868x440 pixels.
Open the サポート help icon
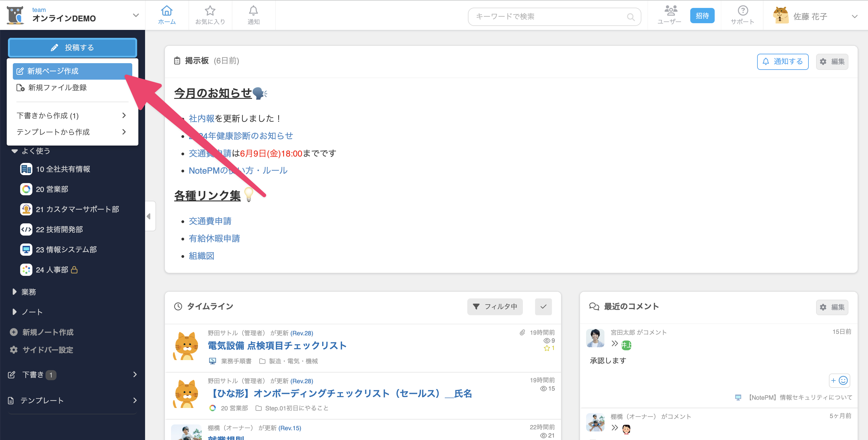click(x=742, y=15)
